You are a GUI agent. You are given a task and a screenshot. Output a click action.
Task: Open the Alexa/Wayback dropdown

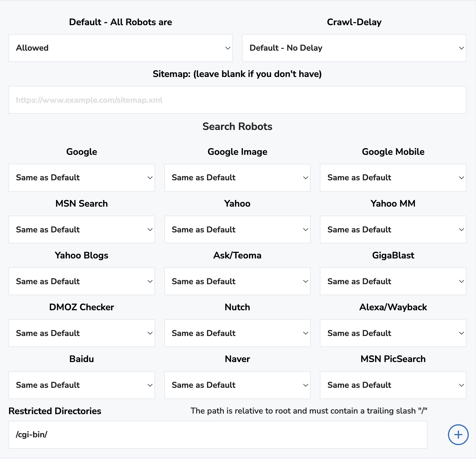click(x=393, y=333)
